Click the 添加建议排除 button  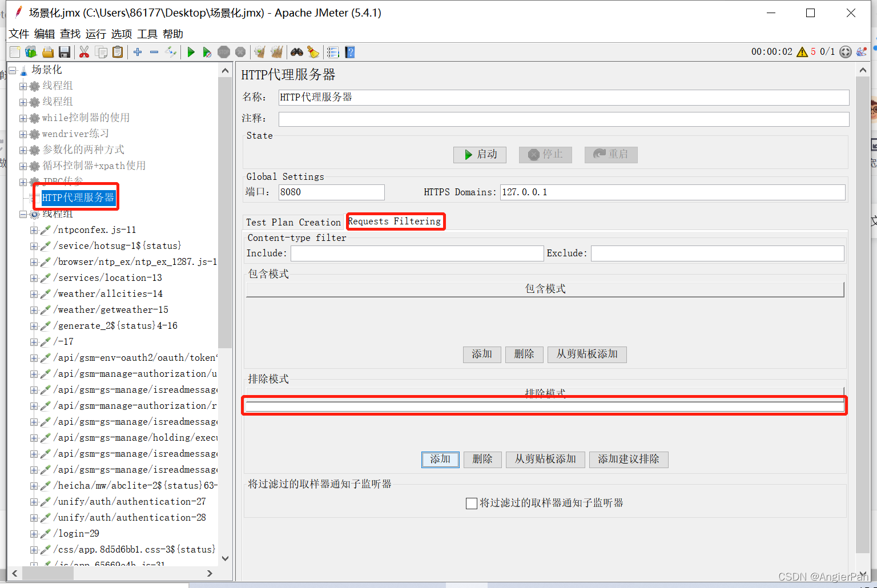point(629,460)
